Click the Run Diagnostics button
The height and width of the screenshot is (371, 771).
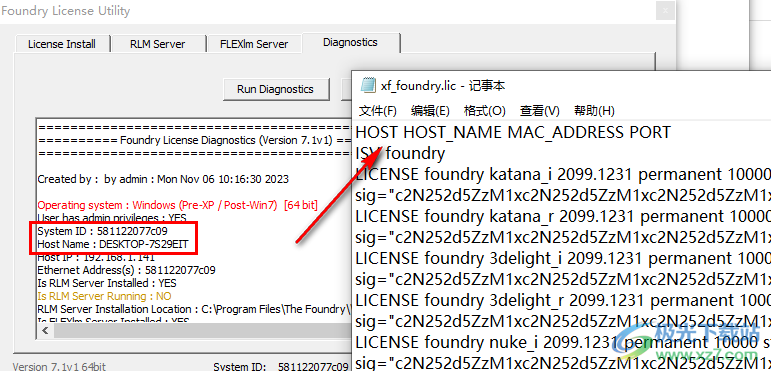point(275,89)
